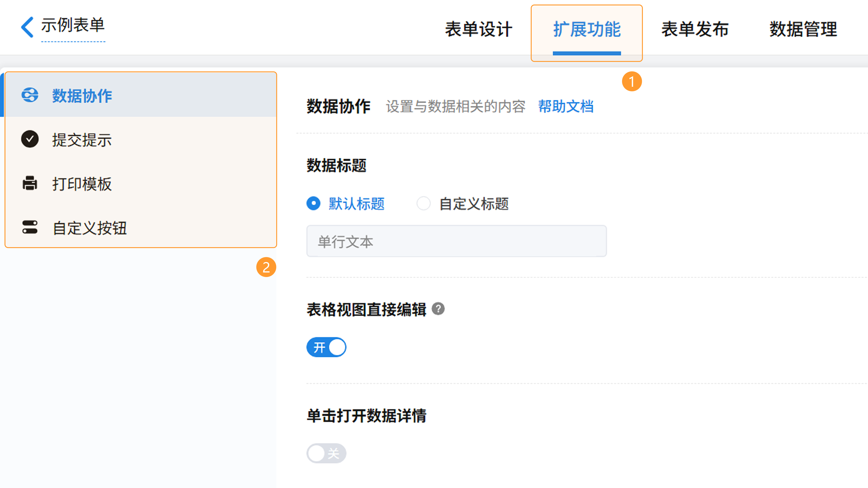
Task: Open 打印模板 in sidebar menu
Action: coord(82,184)
